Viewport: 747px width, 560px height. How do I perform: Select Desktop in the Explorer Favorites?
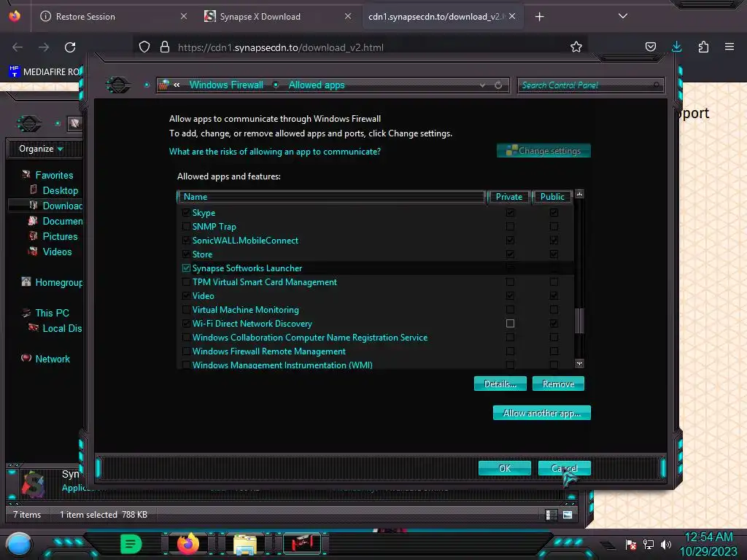tap(60, 190)
